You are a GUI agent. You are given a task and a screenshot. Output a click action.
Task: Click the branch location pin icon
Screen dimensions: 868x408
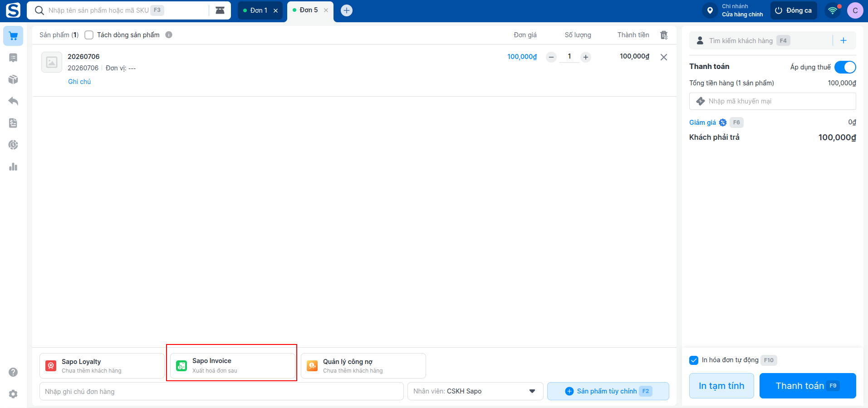(x=710, y=10)
